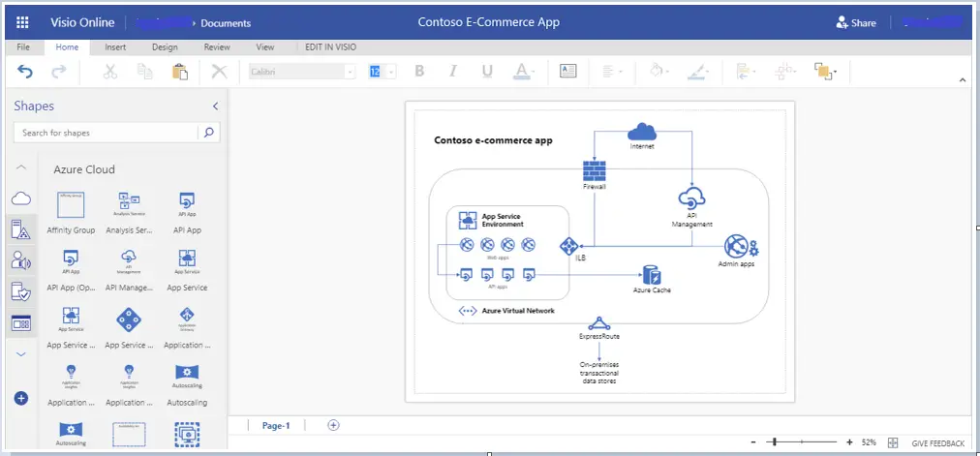Select the browser window stencil icon
Image resolution: width=980 pixels, height=456 pixels.
(21, 323)
